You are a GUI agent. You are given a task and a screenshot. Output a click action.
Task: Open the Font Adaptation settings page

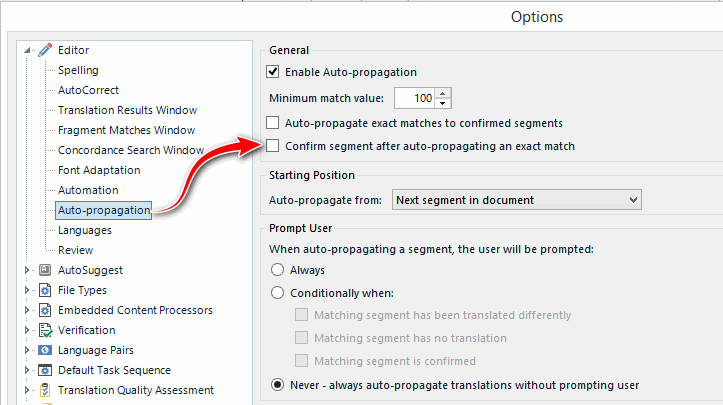point(99,170)
